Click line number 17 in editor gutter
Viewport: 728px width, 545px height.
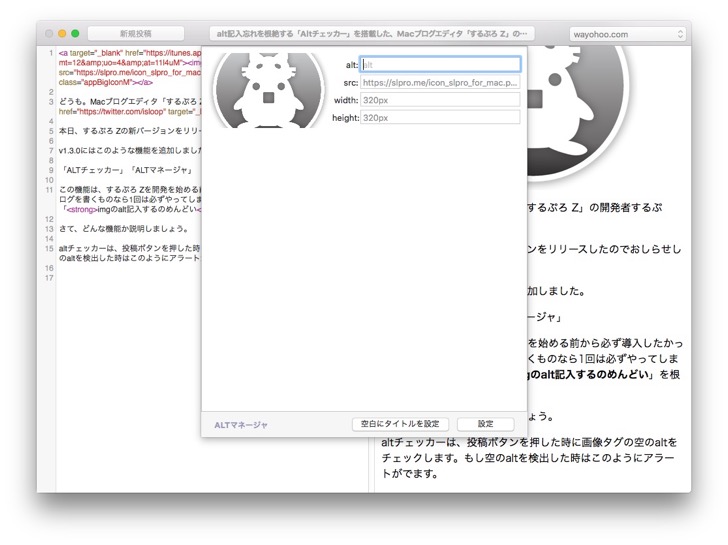point(49,278)
